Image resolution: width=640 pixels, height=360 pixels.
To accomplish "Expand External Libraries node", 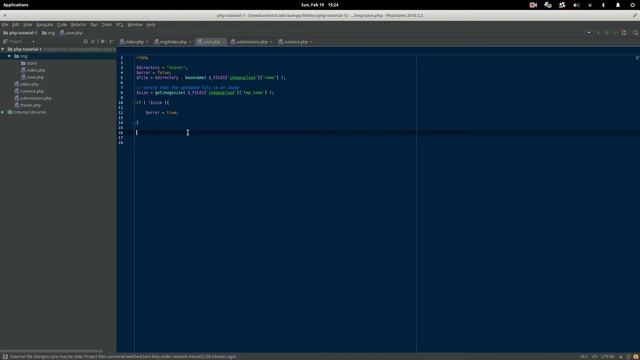I will point(3,112).
